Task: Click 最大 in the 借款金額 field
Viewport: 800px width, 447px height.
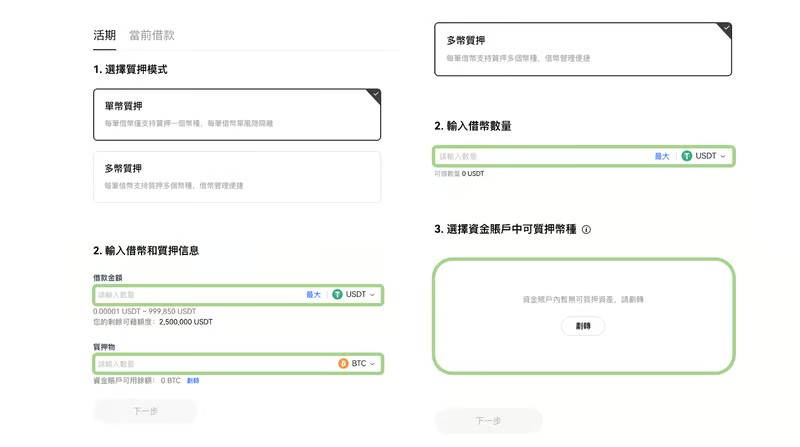Action: click(x=314, y=295)
